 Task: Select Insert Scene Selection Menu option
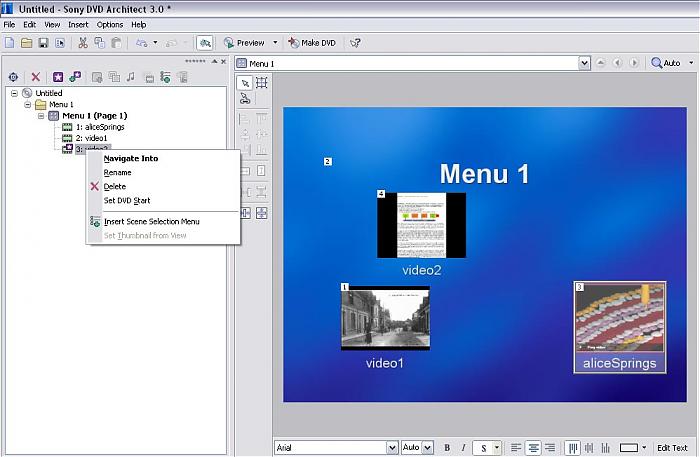pyautogui.click(x=151, y=221)
